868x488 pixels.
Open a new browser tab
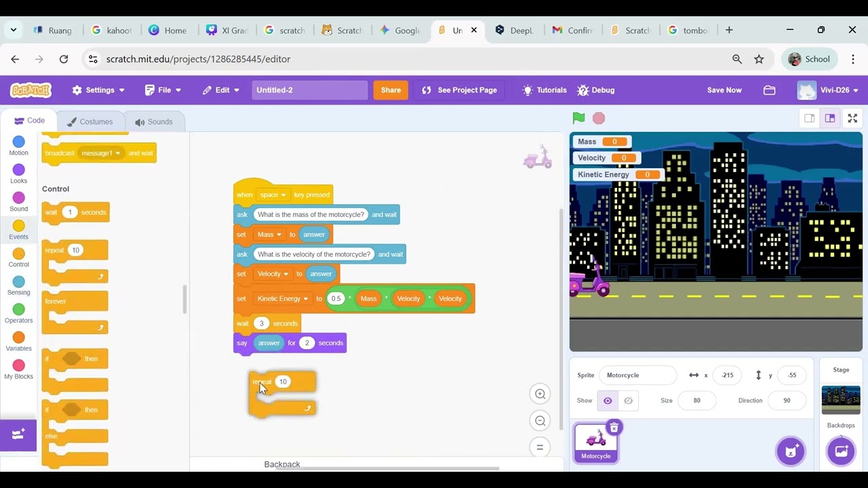(x=729, y=30)
